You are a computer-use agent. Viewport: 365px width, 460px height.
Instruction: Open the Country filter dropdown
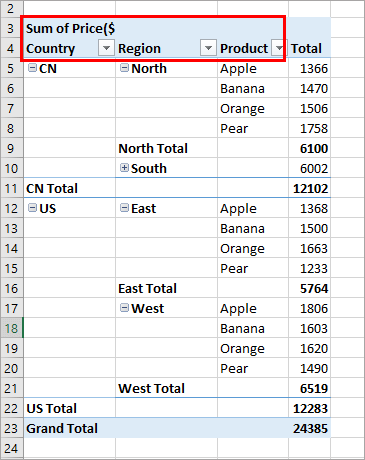(106, 48)
